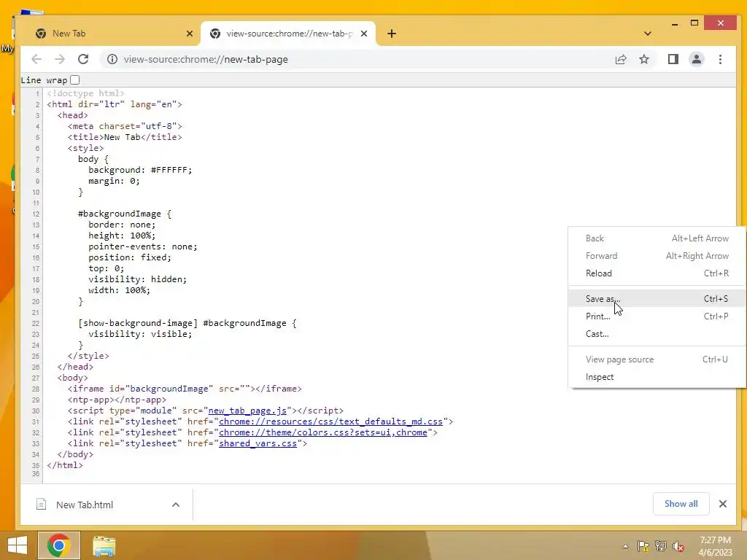
Task: Open the shared_vars.css link
Action: [258, 443]
